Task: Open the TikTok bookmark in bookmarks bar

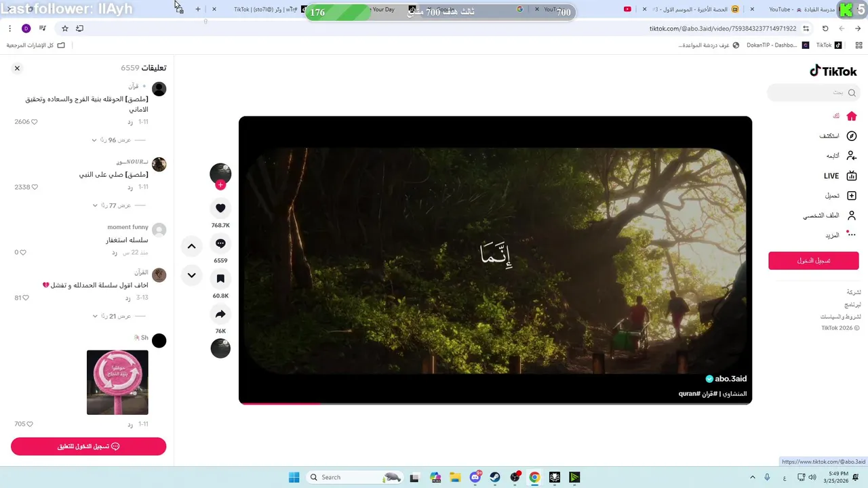Action: click(x=829, y=45)
